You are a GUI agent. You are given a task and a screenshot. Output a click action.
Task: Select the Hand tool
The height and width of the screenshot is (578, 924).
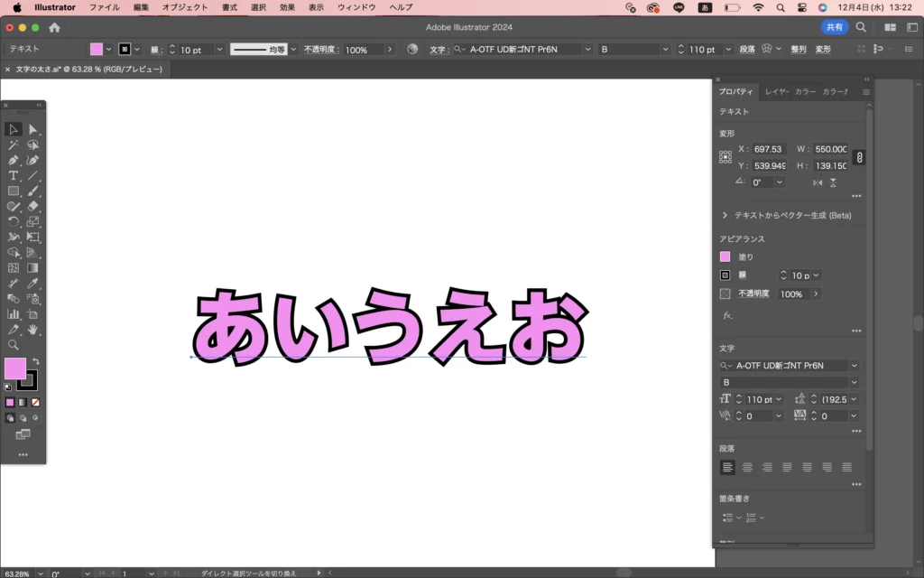pyautogui.click(x=32, y=330)
